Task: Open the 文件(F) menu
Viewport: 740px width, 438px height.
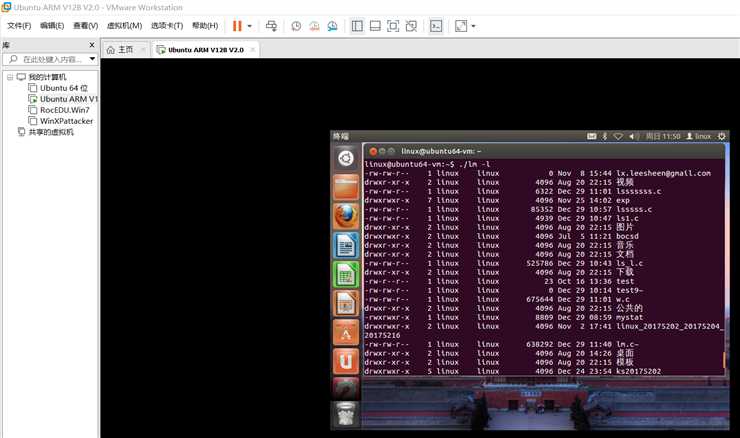Action: (x=19, y=25)
